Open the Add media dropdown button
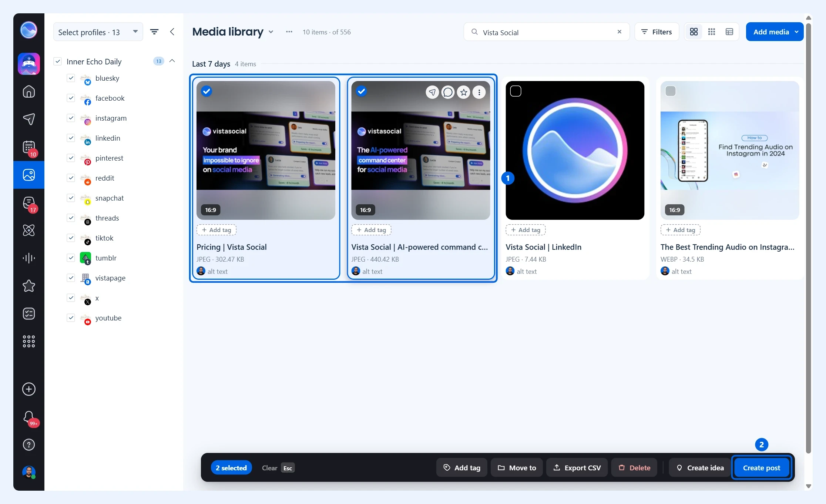This screenshot has width=826, height=504. (x=775, y=32)
